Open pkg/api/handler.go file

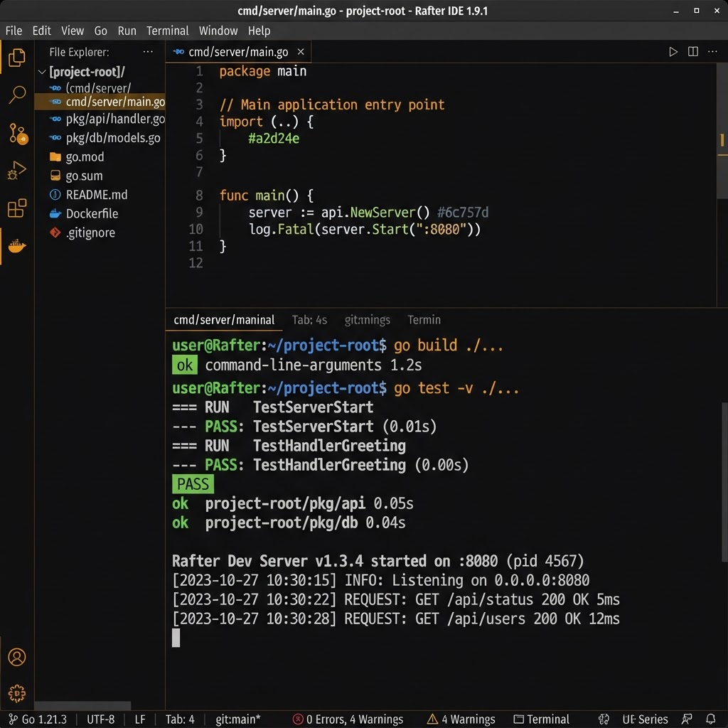click(100, 119)
